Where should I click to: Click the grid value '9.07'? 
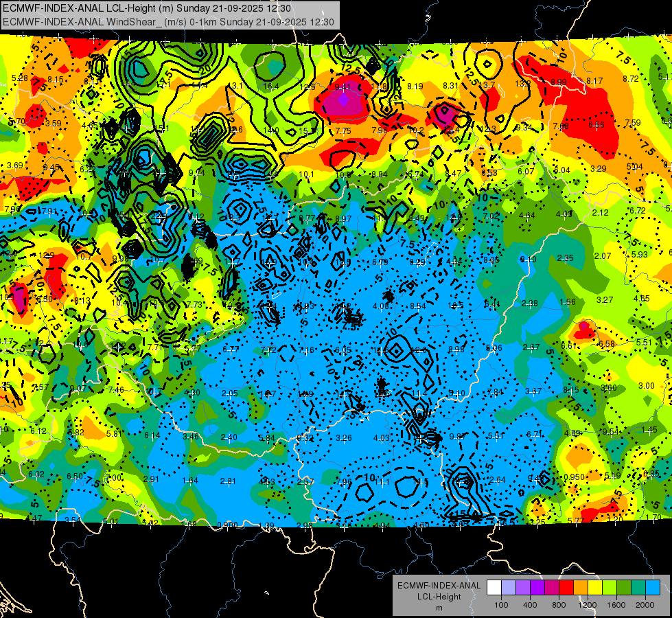78,388
